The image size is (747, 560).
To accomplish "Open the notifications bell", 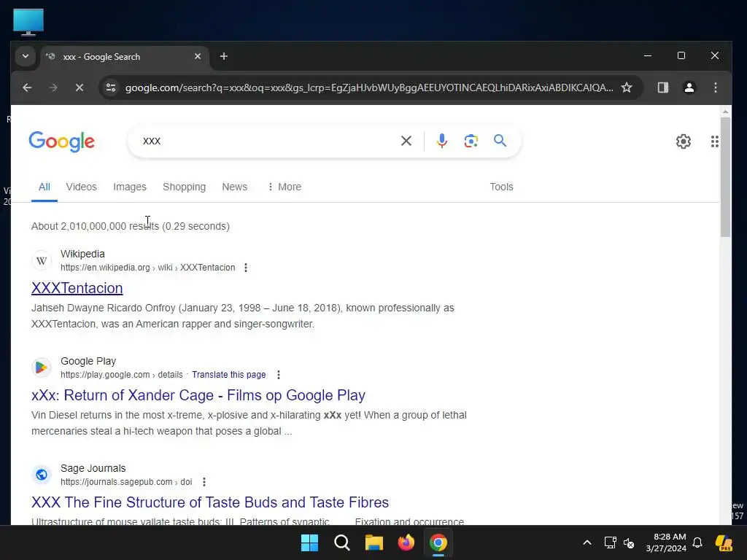I will [x=697, y=542].
